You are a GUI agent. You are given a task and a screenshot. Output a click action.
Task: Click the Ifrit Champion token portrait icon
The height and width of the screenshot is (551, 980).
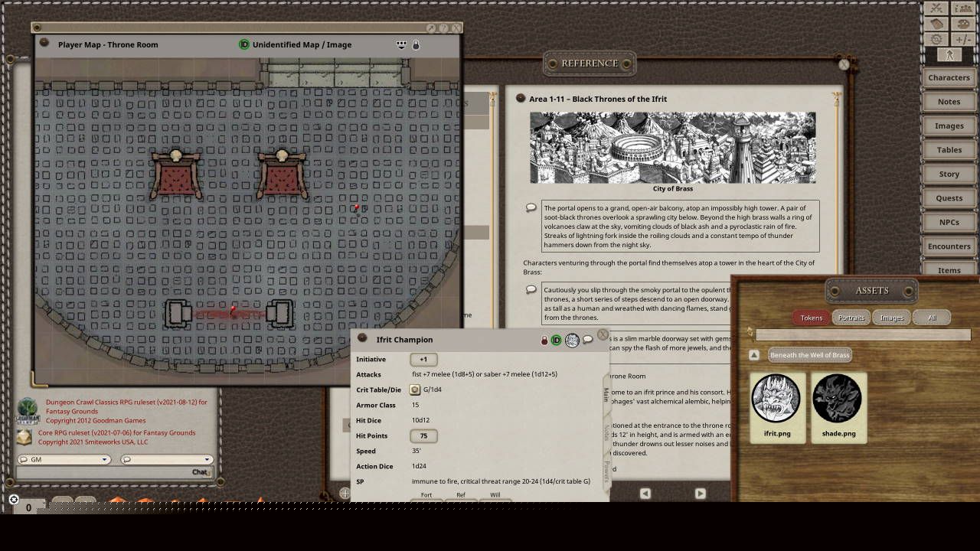pyautogui.click(x=572, y=341)
